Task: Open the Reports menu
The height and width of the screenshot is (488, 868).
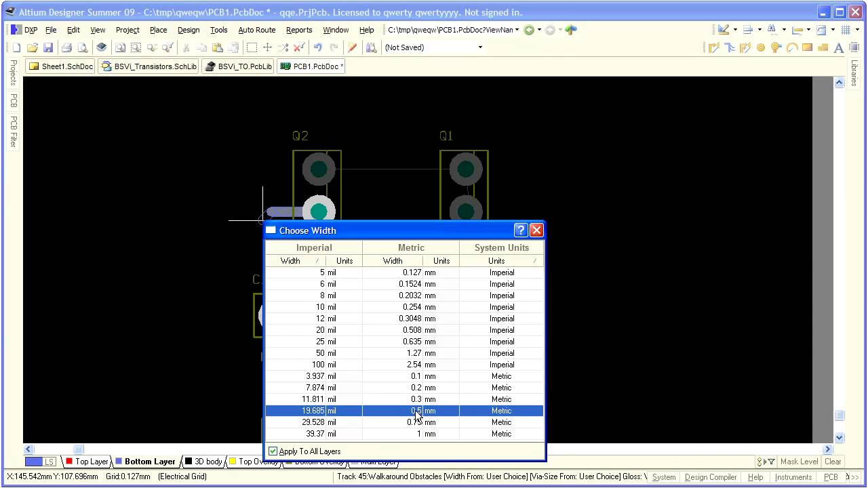Action: click(x=299, y=30)
